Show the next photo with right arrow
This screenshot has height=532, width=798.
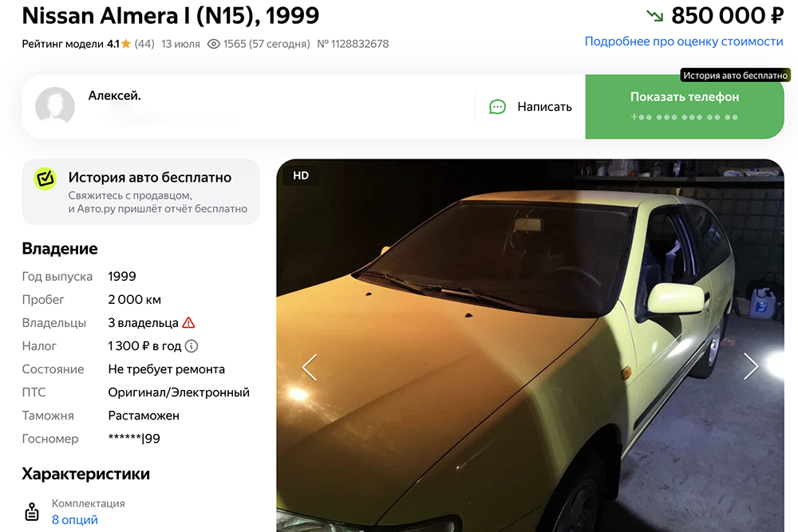(751, 367)
